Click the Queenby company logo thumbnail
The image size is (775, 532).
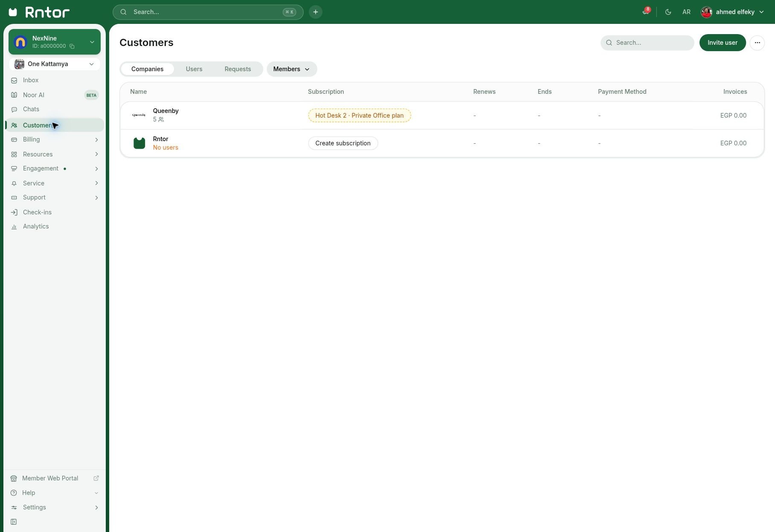[x=139, y=115]
